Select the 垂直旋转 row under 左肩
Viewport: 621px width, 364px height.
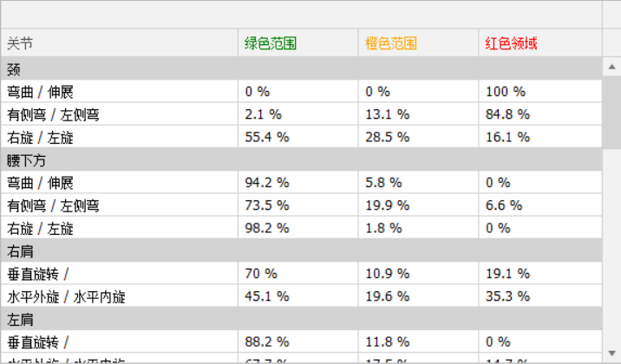[38, 342]
